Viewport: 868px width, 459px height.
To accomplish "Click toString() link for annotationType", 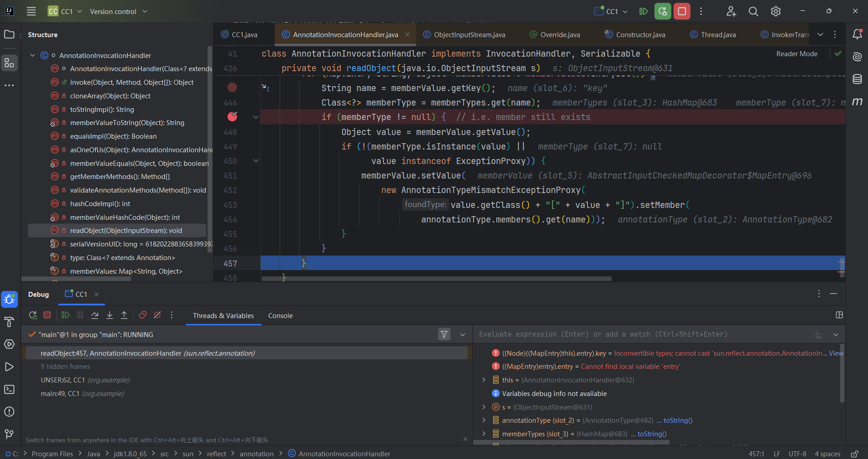I will click(x=678, y=420).
